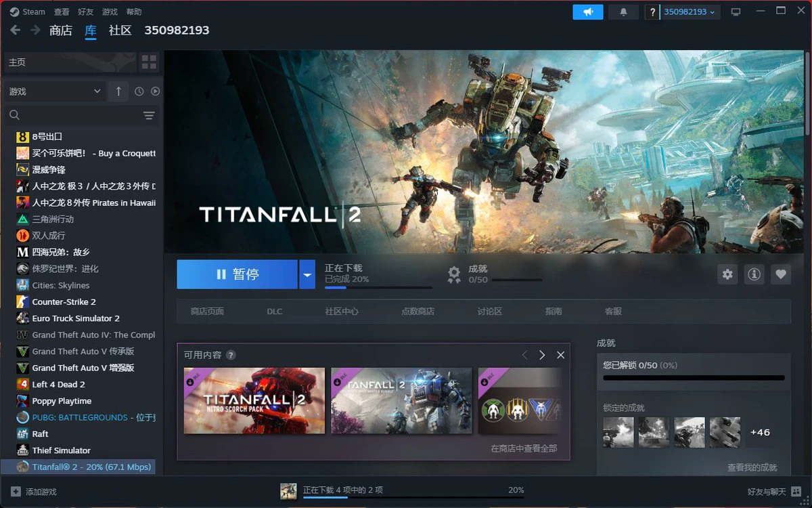The width and height of the screenshot is (812, 508).
Task: Open 讨论区 link
Action: coord(490,312)
